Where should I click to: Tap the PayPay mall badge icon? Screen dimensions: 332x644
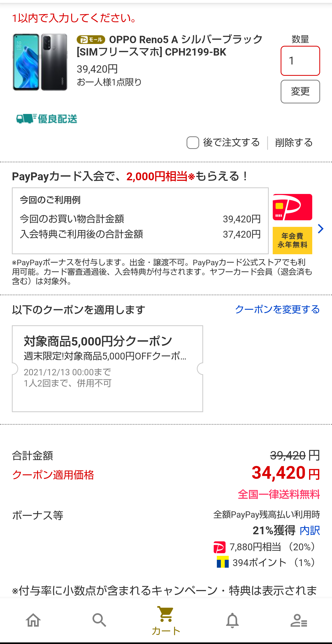[x=91, y=40]
